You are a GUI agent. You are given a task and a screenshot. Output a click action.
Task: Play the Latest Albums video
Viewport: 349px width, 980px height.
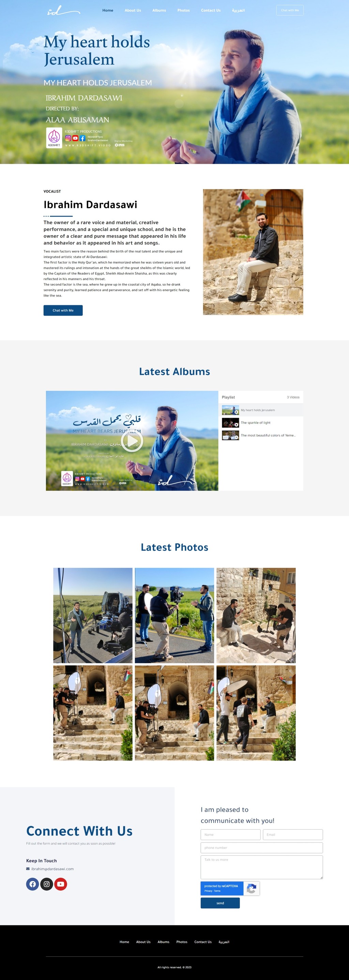(x=132, y=441)
